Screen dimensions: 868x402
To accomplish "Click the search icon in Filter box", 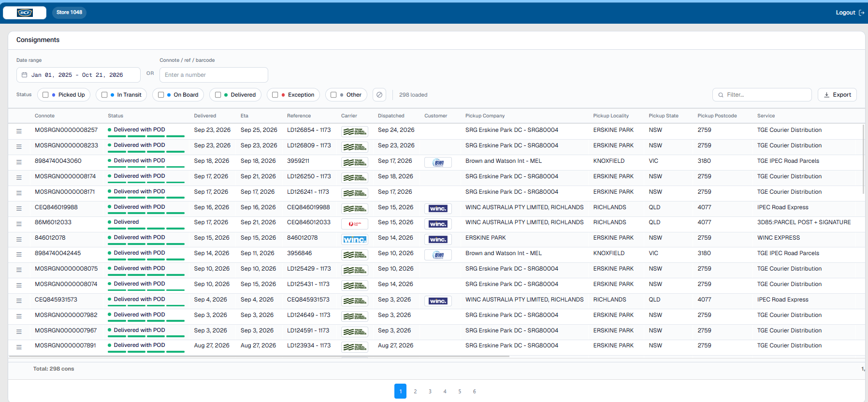I will [x=721, y=95].
